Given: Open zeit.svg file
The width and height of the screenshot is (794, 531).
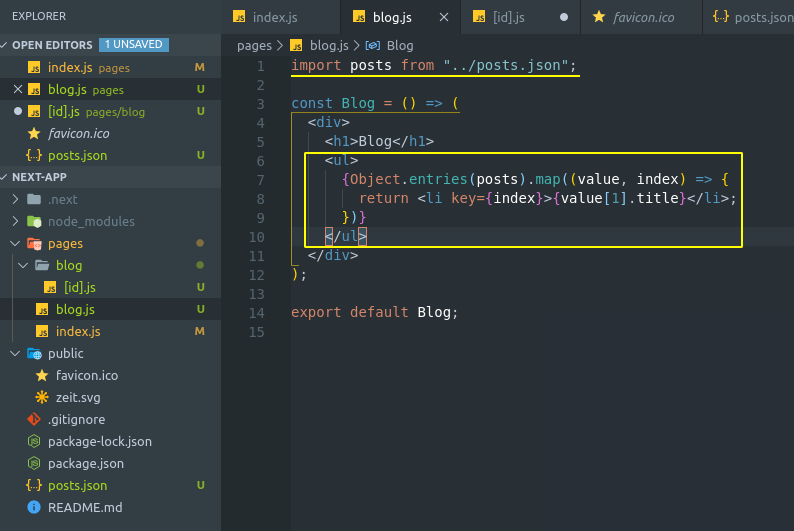Looking at the screenshot, I should click(x=110, y=397).
